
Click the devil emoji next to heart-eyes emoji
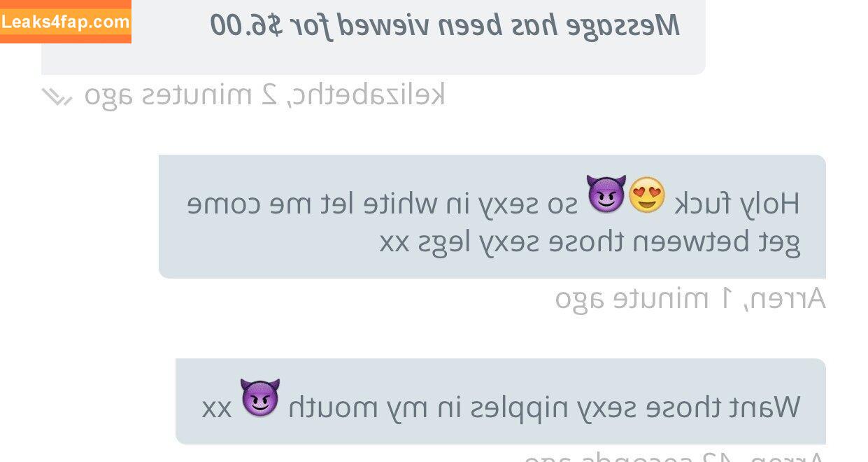[606, 195]
